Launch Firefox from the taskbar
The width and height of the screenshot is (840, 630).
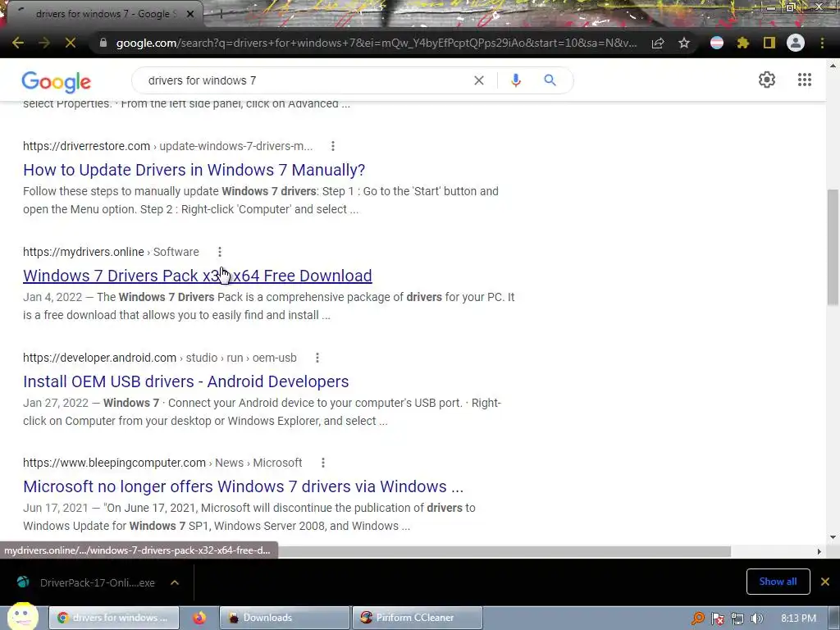[199, 618]
